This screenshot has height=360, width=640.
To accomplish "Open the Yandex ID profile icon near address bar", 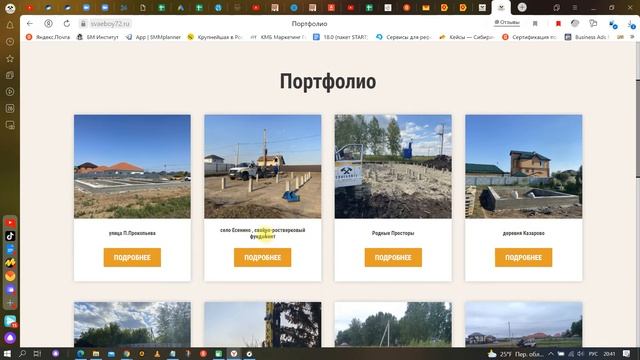I will point(48,24).
